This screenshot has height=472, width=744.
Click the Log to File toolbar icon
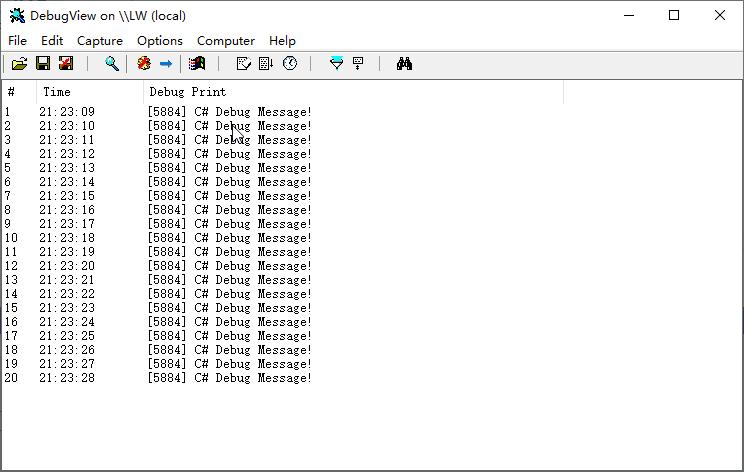[x=66, y=64]
